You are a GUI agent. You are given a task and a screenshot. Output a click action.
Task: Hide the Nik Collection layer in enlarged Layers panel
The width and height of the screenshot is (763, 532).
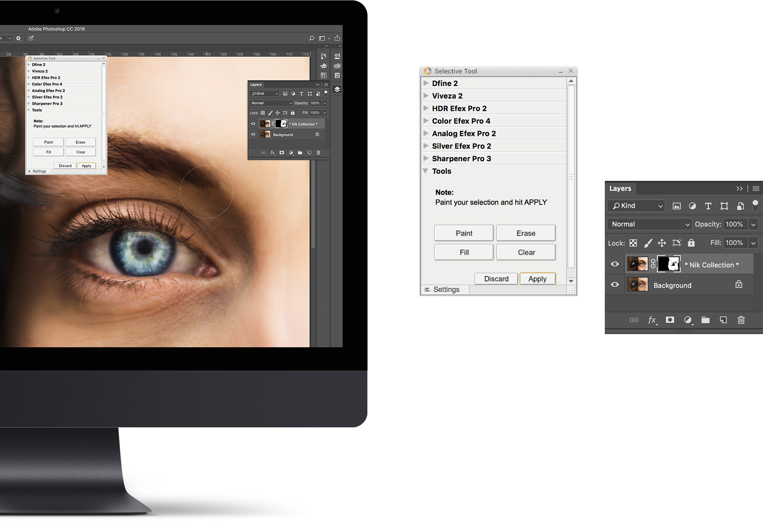click(x=615, y=264)
